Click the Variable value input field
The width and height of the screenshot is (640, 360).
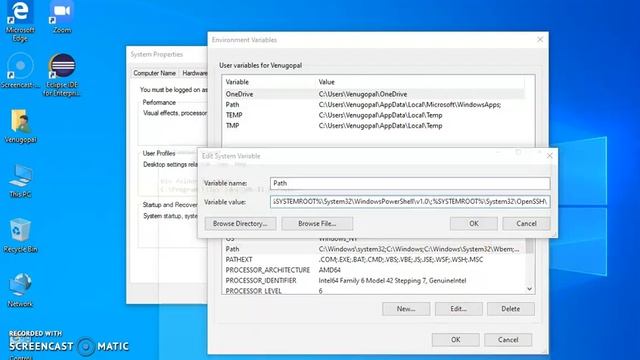410,202
